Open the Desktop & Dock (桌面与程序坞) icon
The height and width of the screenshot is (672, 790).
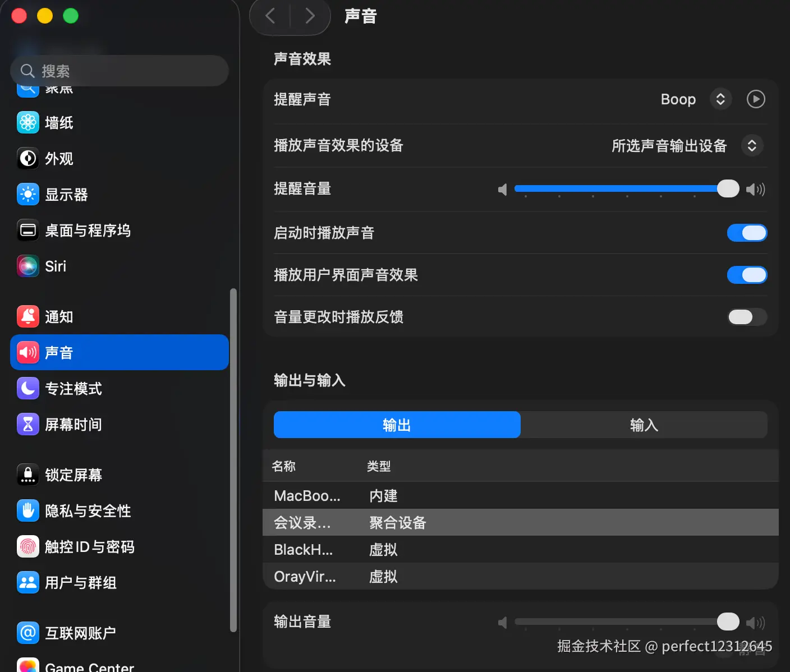[28, 230]
